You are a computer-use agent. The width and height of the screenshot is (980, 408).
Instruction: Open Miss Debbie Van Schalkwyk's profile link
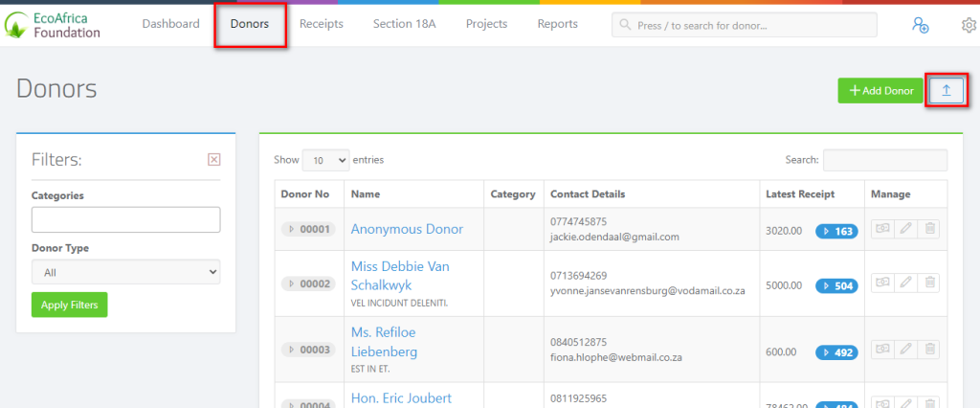click(x=400, y=275)
